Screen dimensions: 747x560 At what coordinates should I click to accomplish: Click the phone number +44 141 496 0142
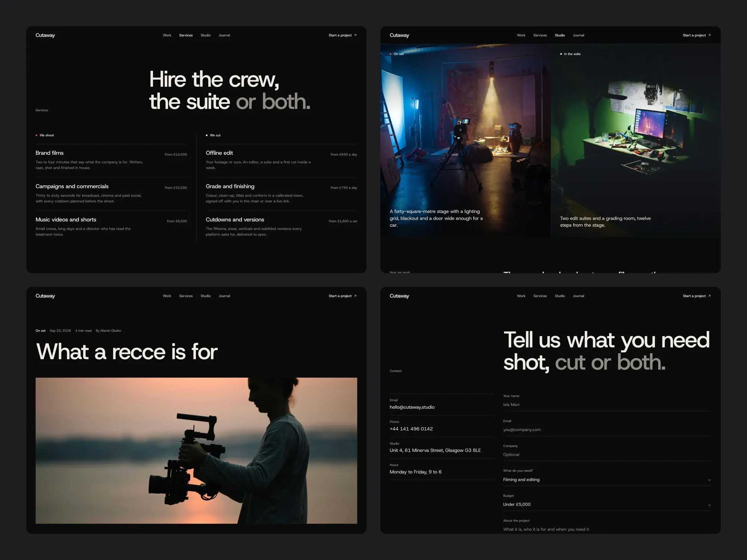411,429
